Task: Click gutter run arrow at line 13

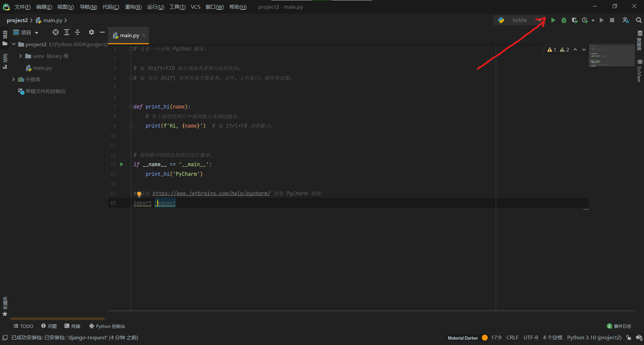Action: coord(122,164)
